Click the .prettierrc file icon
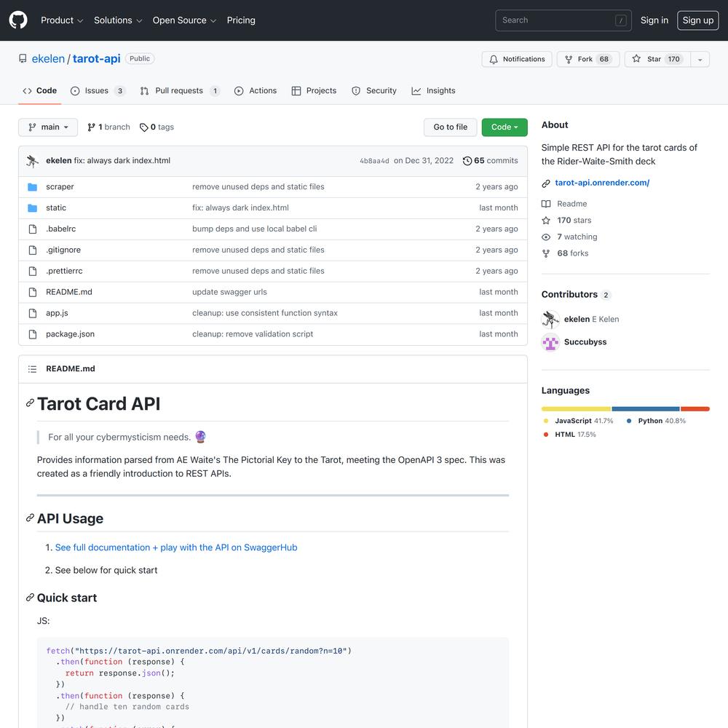Image resolution: width=728 pixels, height=728 pixels. [x=33, y=271]
